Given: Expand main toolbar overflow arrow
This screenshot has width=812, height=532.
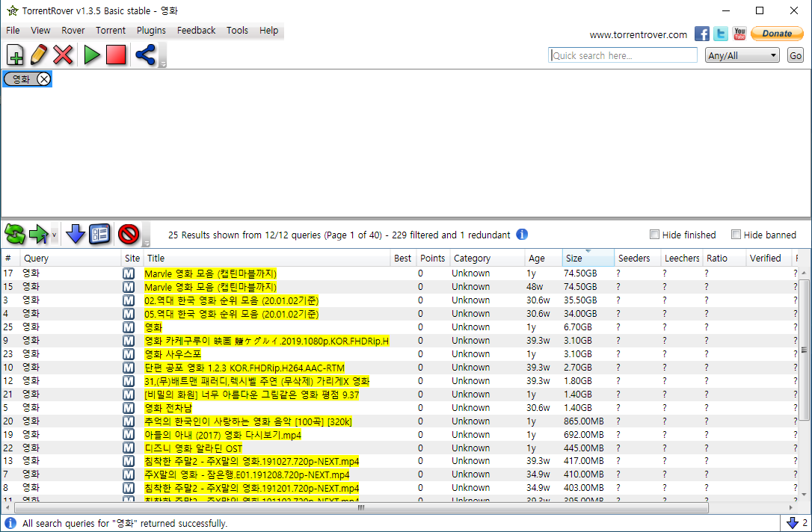Looking at the screenshot, I should (x=162, y=64).
